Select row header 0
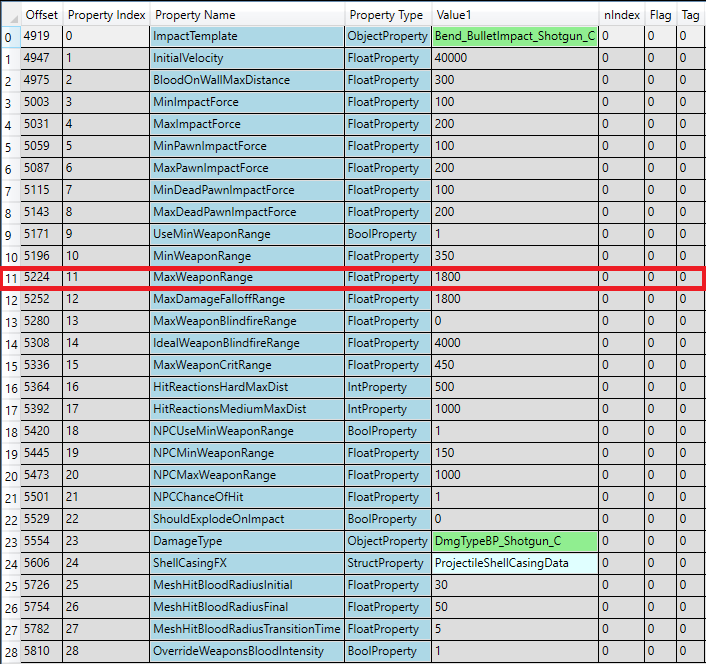Screen dimensions: 706x664 pos(11,36)
